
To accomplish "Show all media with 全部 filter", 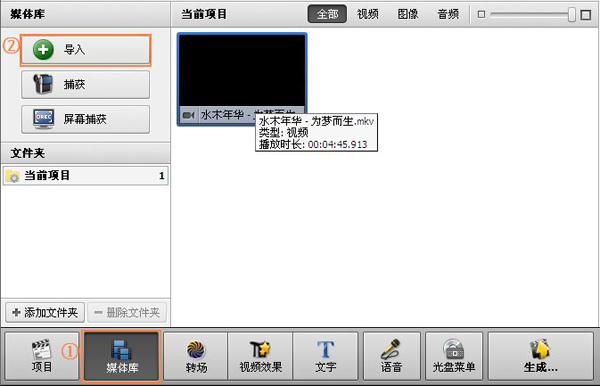I will (328, 14).
